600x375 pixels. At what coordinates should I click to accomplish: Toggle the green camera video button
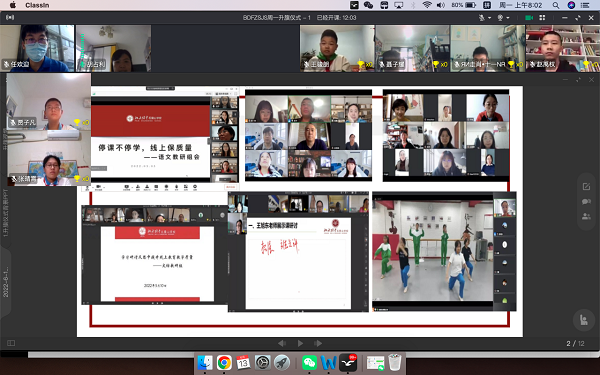529,18
